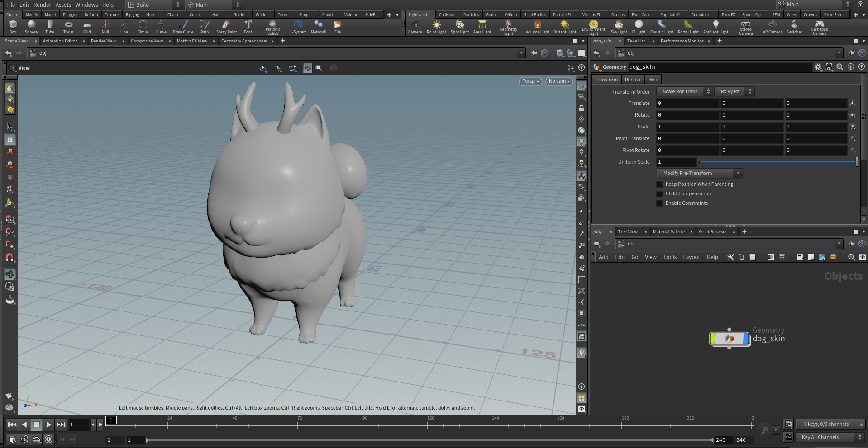Add a Point Light

click(436, 27)
